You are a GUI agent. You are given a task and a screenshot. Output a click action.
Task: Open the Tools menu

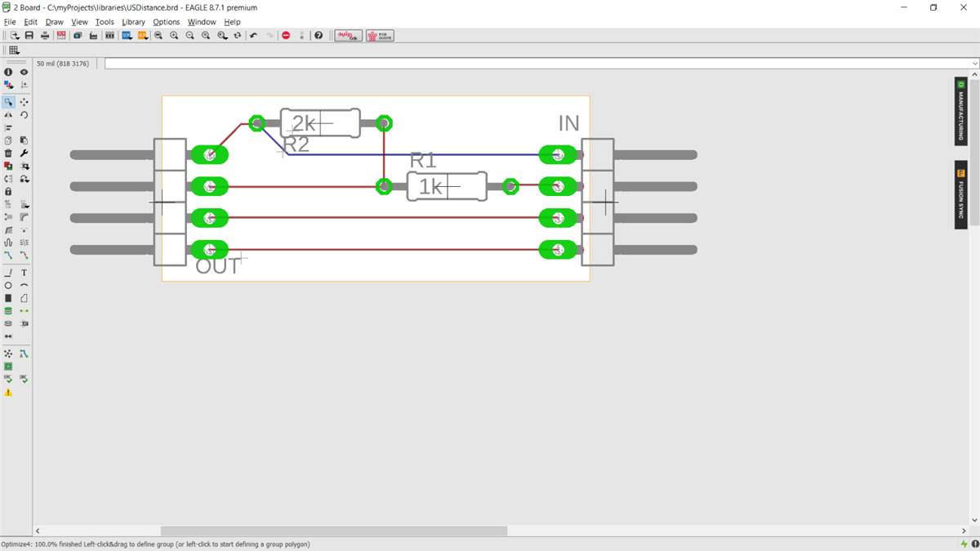105,22
